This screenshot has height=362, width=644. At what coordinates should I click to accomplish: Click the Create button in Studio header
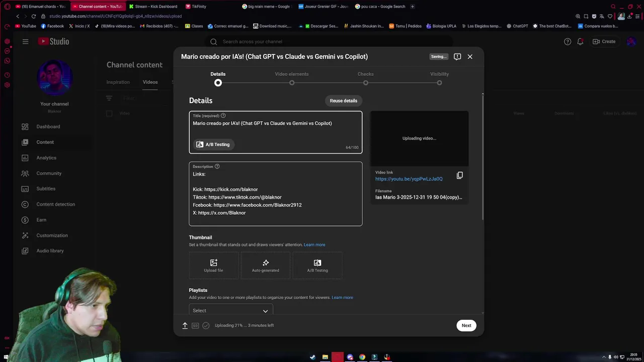click(x=604, y=41)
